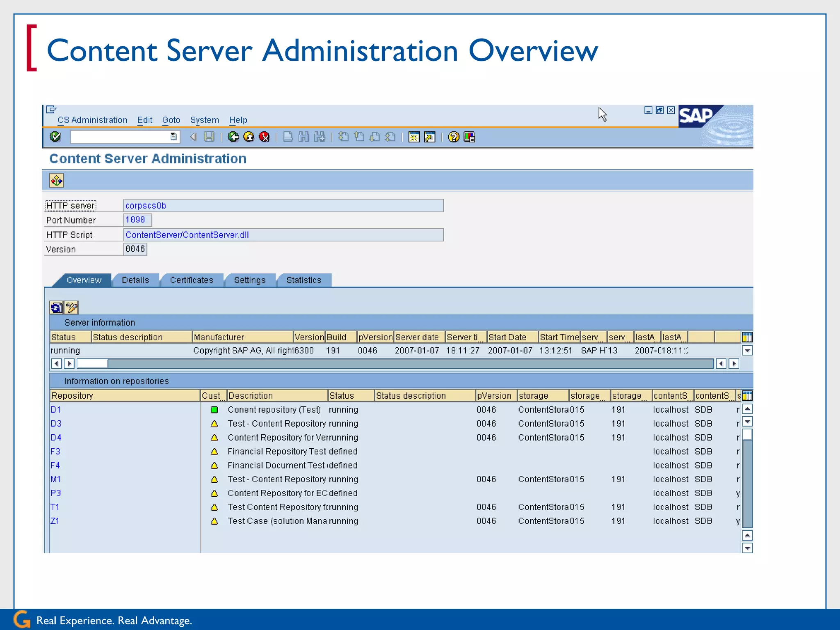Click the HTTP Script field ContentServer.dll

pyautogui.click(x=283, y=235)
